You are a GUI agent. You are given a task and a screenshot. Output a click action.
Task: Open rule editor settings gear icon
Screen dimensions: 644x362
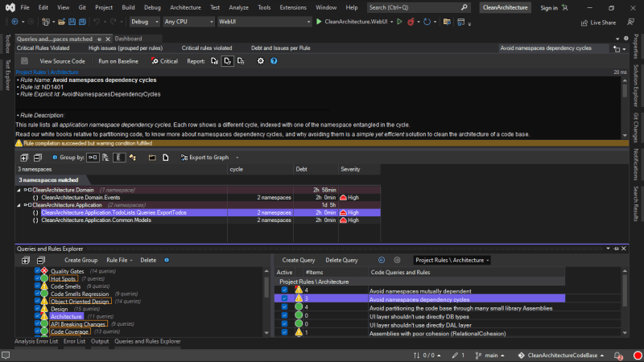260,61
